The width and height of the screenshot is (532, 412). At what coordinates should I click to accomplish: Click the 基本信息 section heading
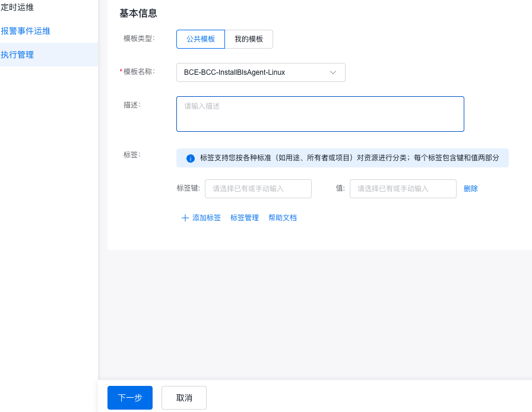pos(138,13)
